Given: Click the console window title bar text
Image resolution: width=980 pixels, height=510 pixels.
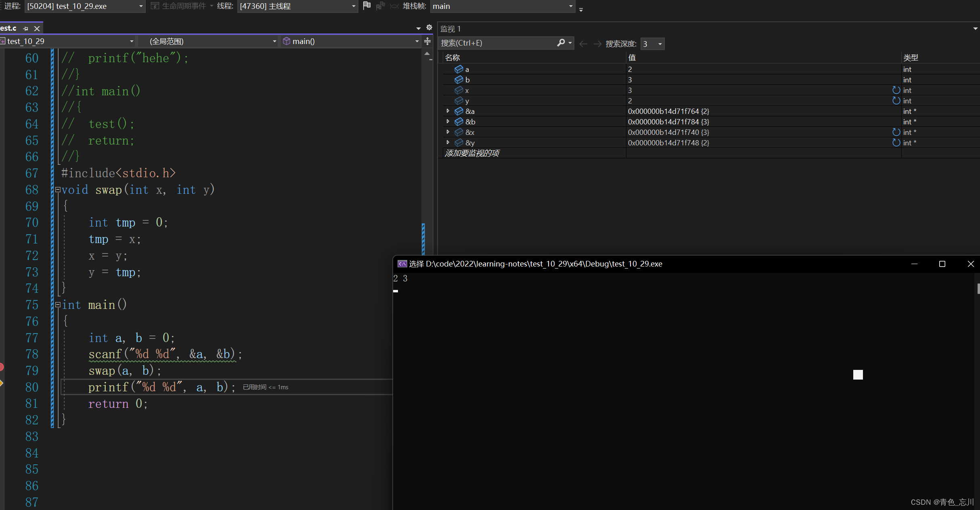Looking at the screenshot, I should 536,264.
